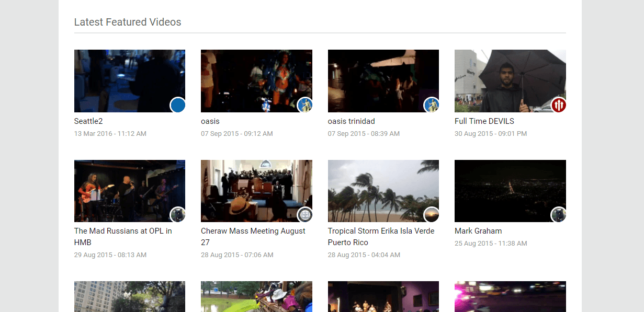Screen dimensions: 644x312
Task: Open Cheraw Mass Meeting thumbnail
Action: 256,191
